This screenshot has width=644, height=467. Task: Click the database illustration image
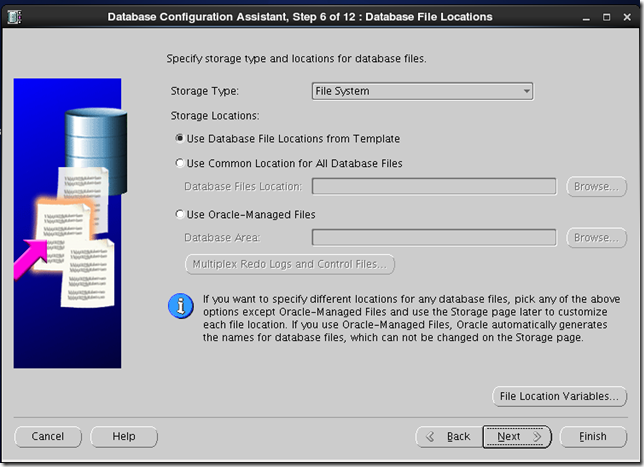coord(68,223)
